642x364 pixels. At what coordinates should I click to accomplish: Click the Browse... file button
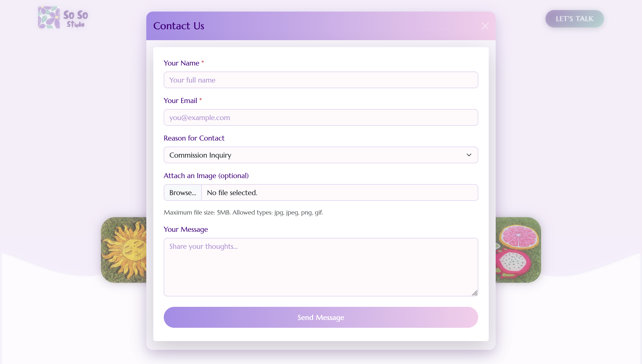183,192
